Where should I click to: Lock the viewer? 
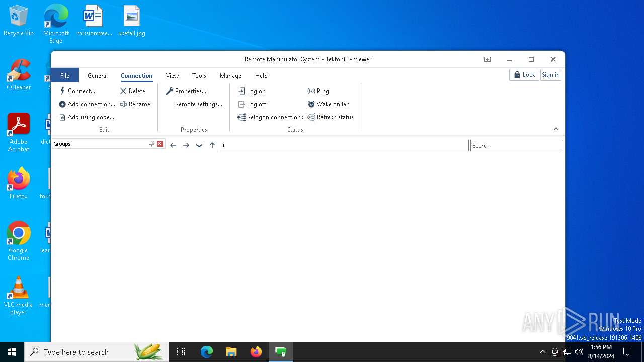(x=524, y=75)
